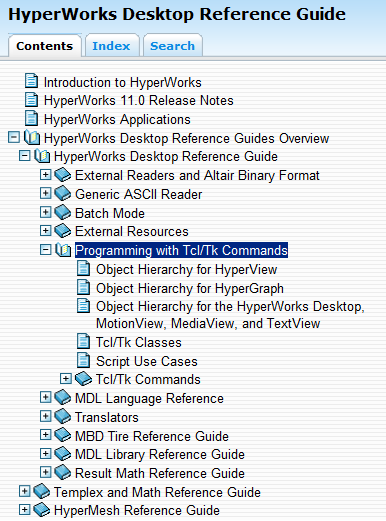Select MBD Tire Reference Guide entry text
386x521 pixels.
152,436
